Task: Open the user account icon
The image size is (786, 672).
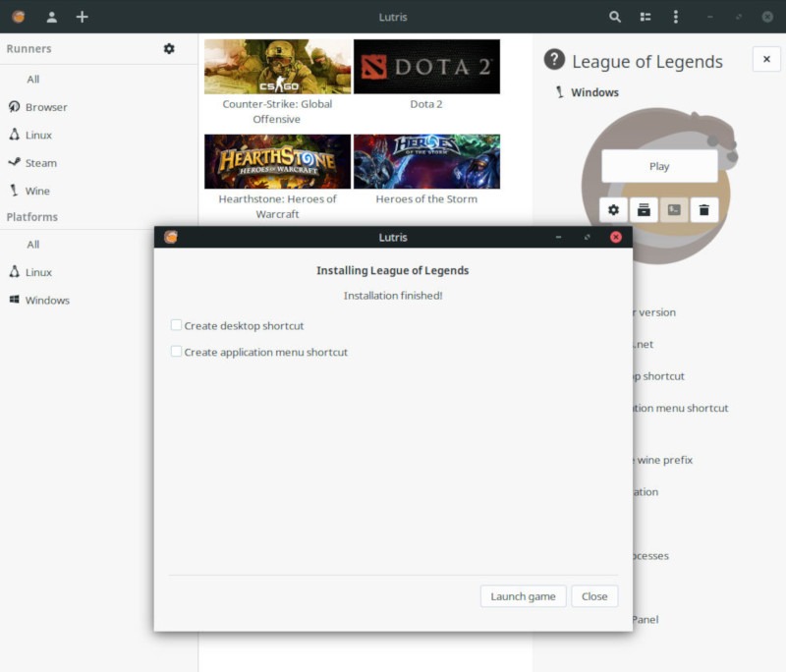Action: 53,17
